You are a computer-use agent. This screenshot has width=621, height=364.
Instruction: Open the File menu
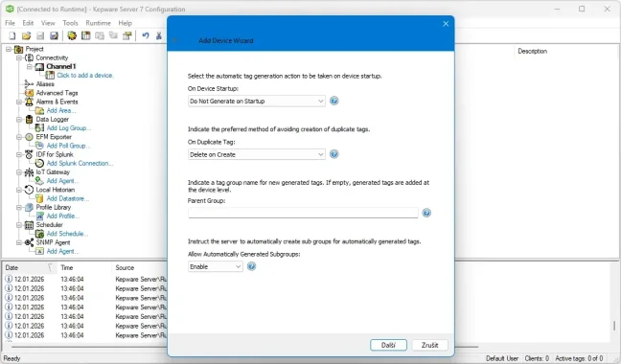point(10,23)
